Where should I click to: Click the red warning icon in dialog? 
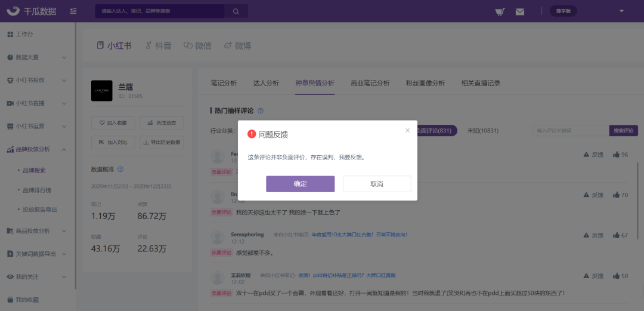[252, 134]
